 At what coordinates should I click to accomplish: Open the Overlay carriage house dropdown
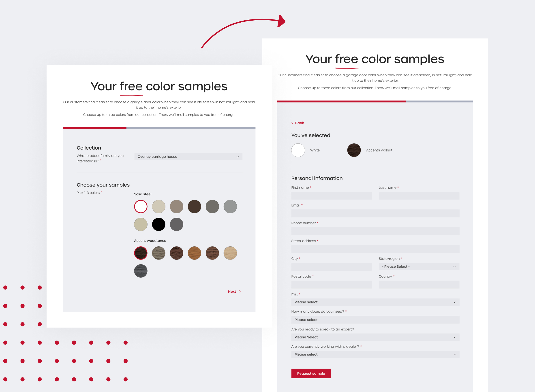188,157
